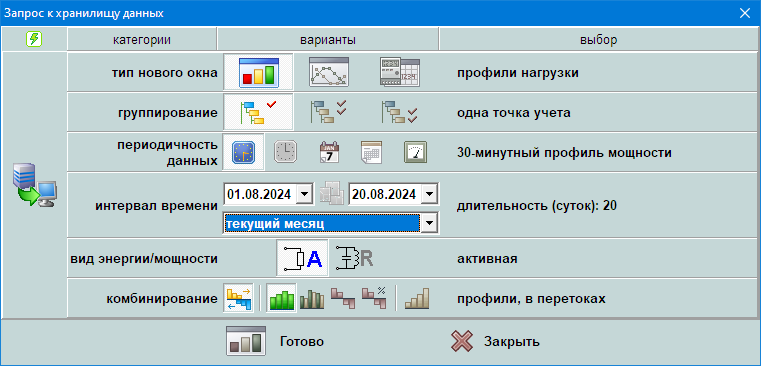The height and width of the screenshot is (366, 761).
Task: Click the green lightning bolt header icon
Action: coord(34,39)
